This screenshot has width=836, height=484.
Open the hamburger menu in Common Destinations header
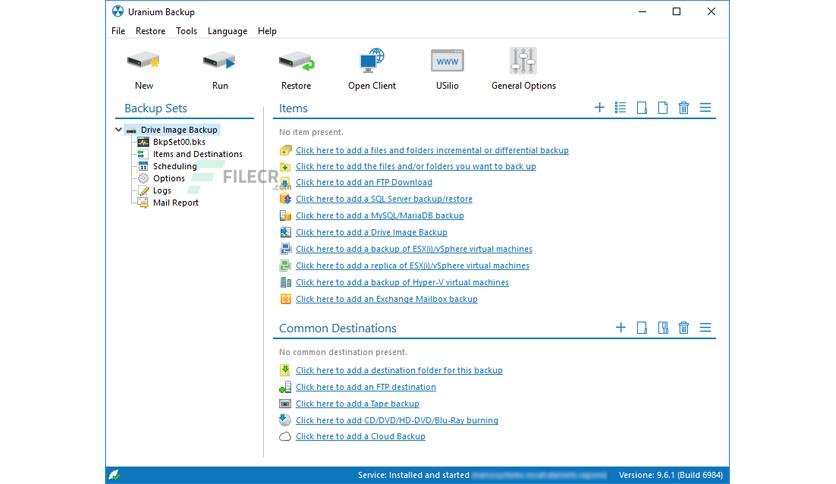click(705, 327)
